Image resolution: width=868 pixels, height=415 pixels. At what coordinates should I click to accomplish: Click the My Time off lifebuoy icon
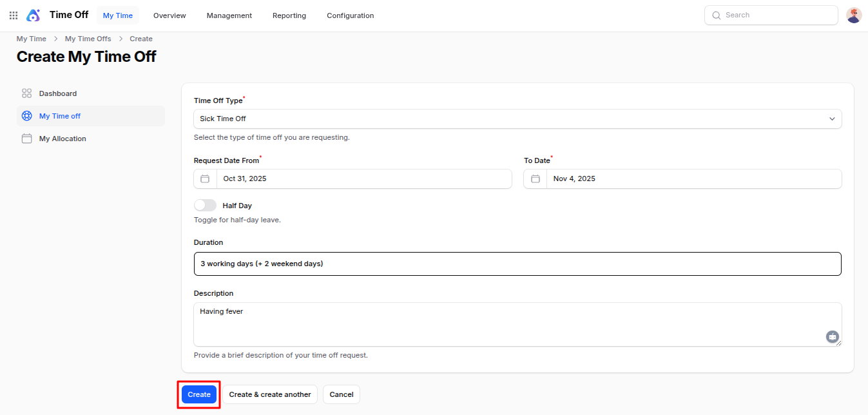26,116
